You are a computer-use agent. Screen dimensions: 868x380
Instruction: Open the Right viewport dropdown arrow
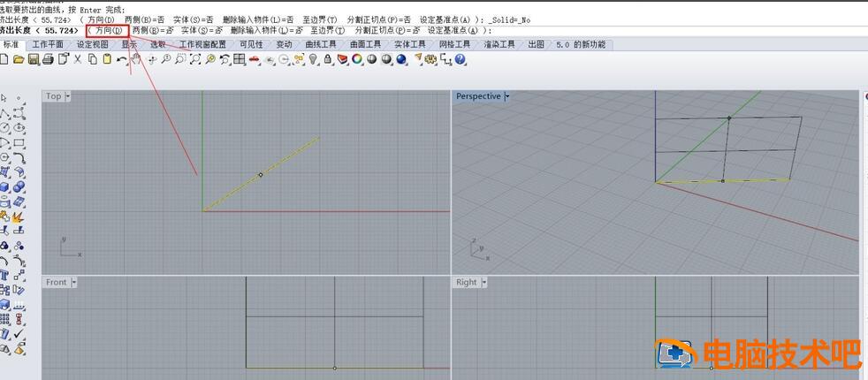(x=483, y=282)
